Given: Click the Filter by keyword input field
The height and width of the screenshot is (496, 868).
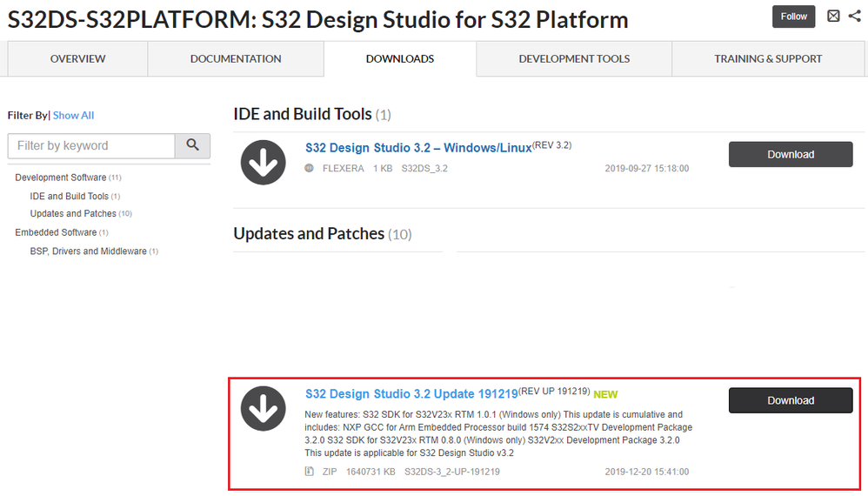Looking at the screenshot, I should click(x=91, y=145).
